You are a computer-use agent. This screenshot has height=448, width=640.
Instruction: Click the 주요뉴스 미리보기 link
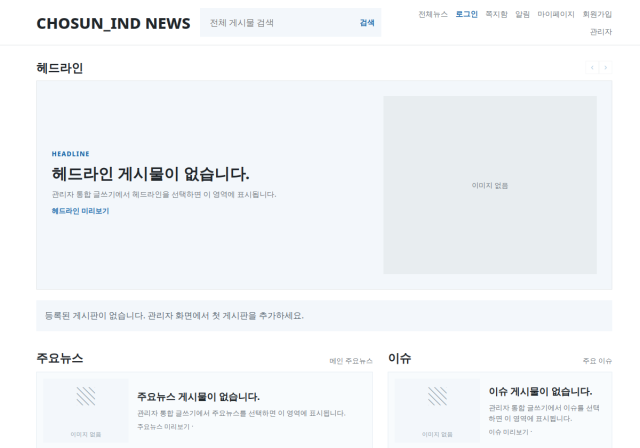pos(165,427)
